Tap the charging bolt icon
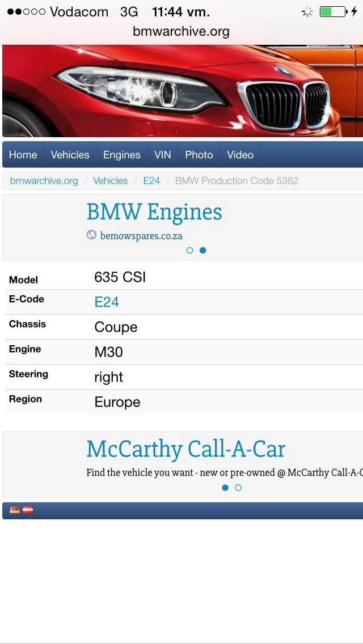This screenshot has width=363, height=644. (354, 11)
